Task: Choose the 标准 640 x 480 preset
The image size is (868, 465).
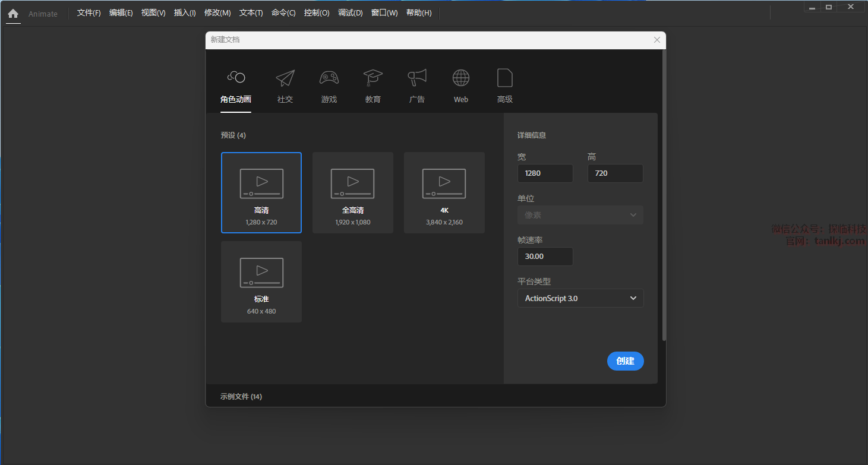Action: tap(261, 281)
